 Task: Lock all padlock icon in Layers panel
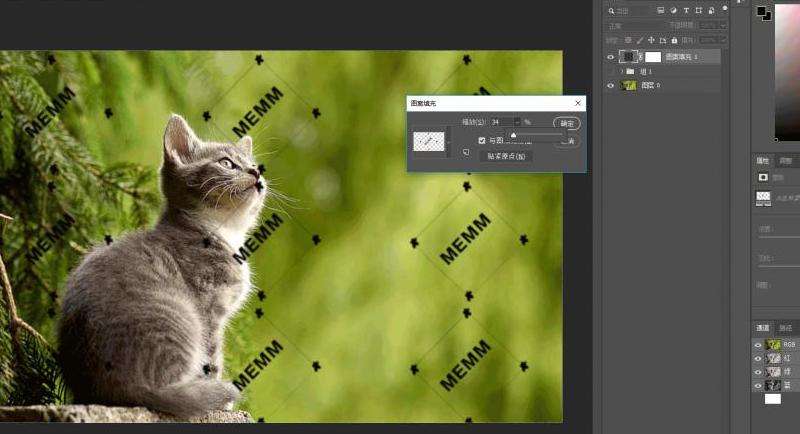[x=674, y=40]
